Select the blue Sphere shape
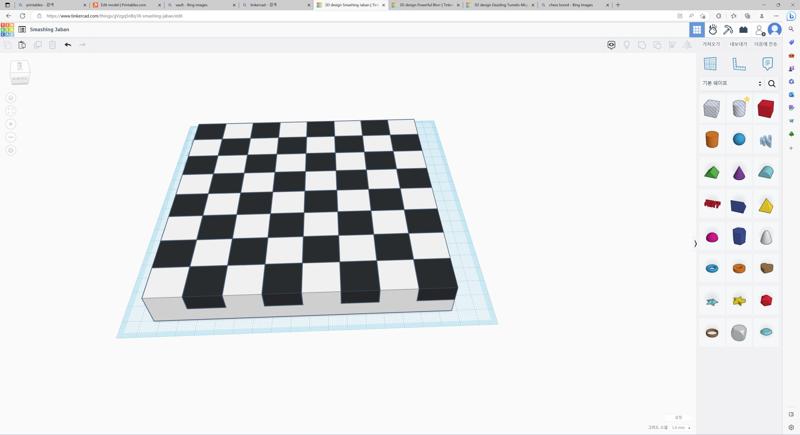800x435 pixels. 739,139
